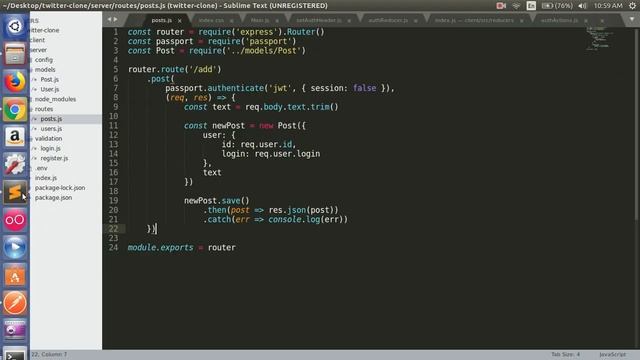Screen dimensions: 640x360
Task: Click the line and column status text
Action: click(49, 354)
